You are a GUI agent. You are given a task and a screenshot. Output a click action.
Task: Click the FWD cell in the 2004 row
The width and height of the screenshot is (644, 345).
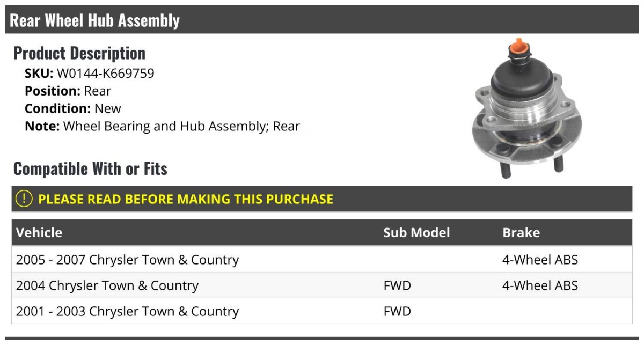pos(397,285)
